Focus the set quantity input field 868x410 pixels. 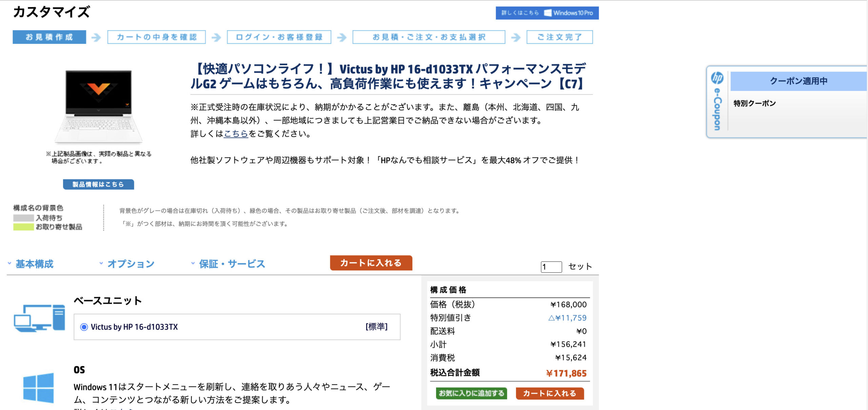pos(551,267)
